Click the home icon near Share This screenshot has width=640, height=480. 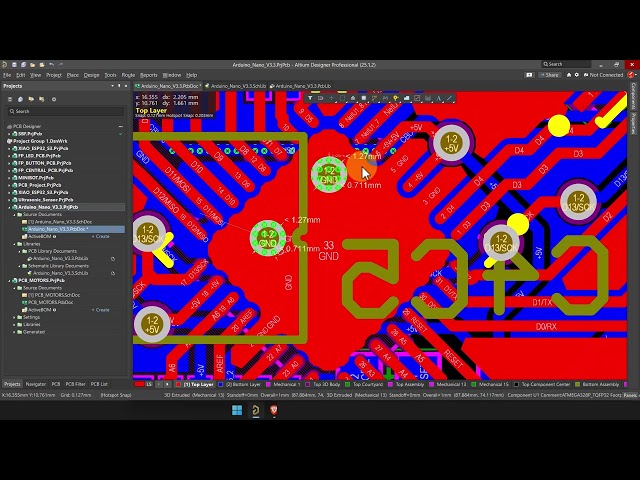(569, 75)
